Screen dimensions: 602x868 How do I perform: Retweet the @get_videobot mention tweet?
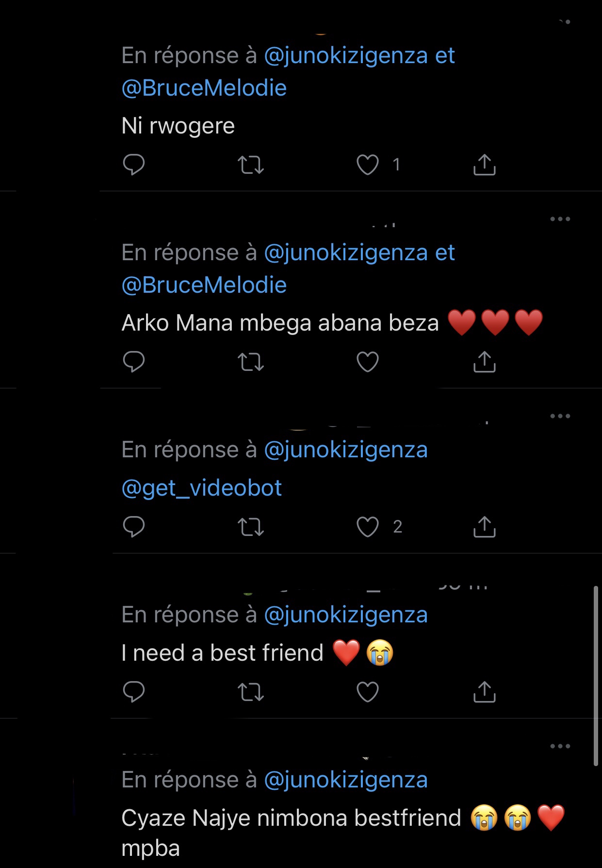pyautogui.click(x=251, y=527)
